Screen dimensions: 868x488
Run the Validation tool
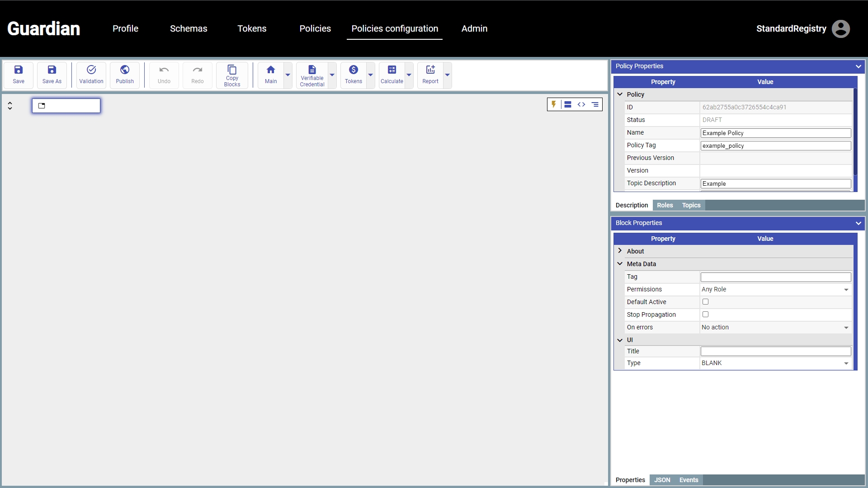click(x=91, y=75)
